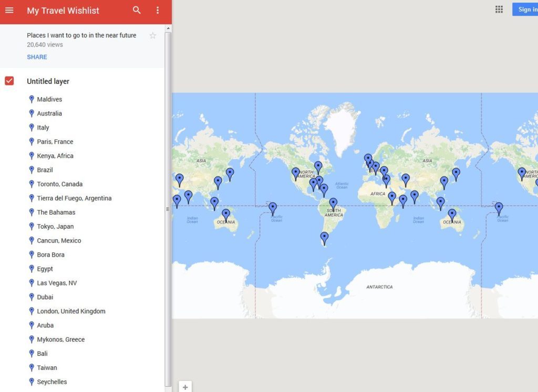Collapse the side panel with the divider handle

pos(168,209)
